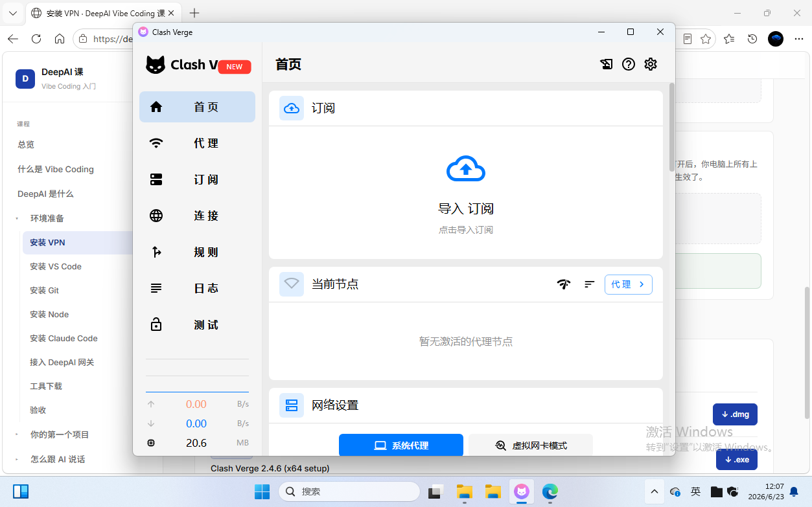Download the .dmg installer
Image resolution: width=812 pixels, height=507 pixels.
point(735,414)
